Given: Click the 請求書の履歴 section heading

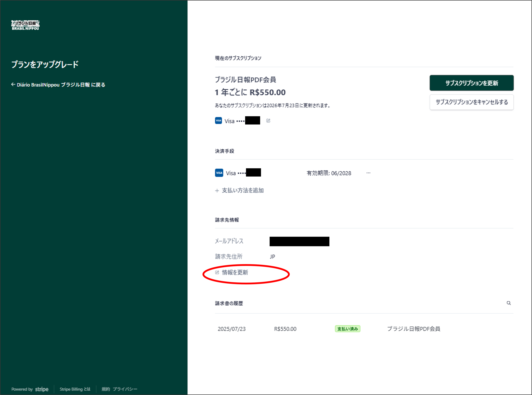Looking at the screenshot, I should 229,303.
